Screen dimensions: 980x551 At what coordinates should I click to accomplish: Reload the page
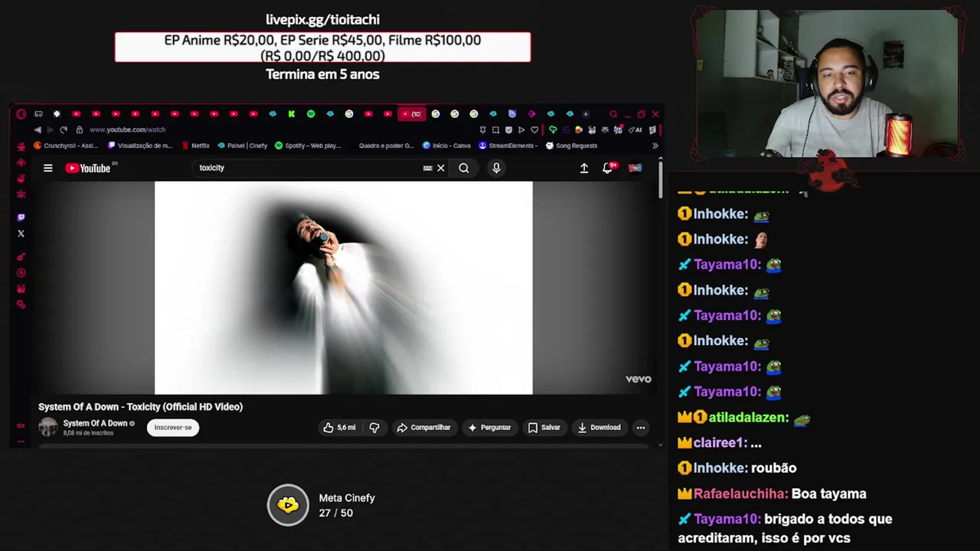click(x=64, y=129)
